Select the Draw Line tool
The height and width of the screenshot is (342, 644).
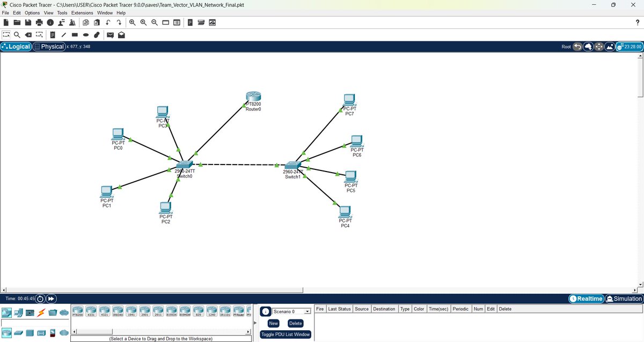click(x=64, y=35)
